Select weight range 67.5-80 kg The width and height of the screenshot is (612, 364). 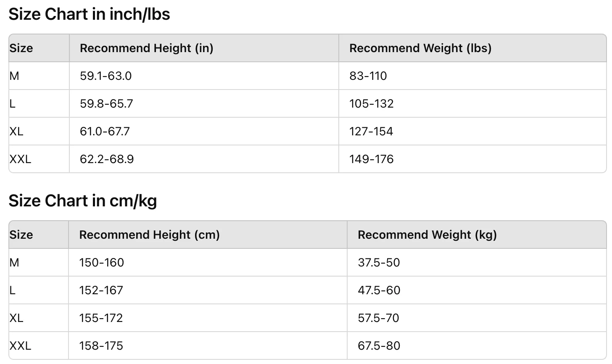[379, 346]
